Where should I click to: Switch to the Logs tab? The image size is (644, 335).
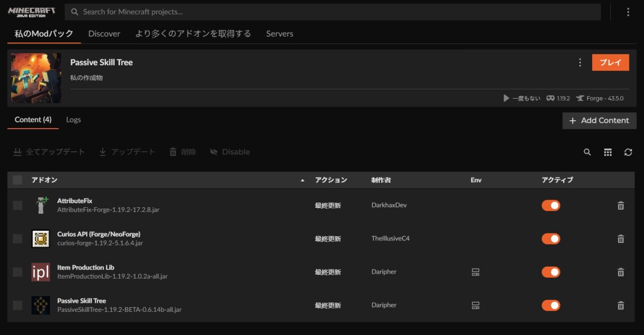(x=73, y=120)
